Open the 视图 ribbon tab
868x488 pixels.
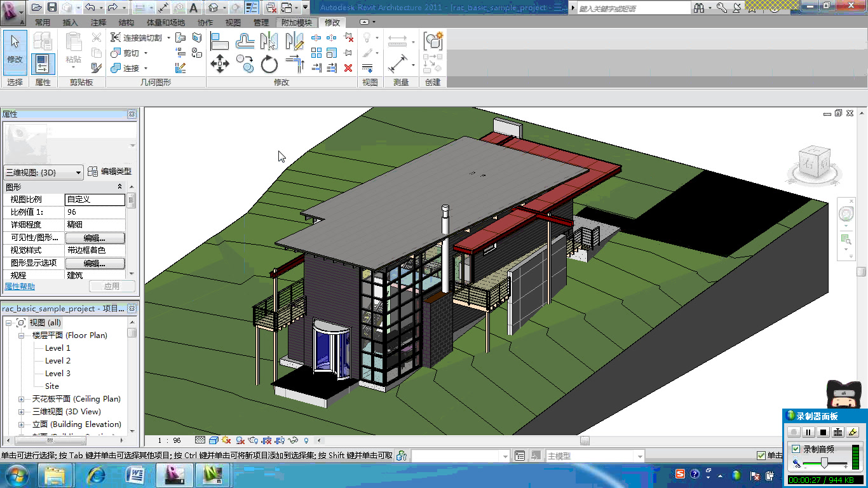pos(233,23)
